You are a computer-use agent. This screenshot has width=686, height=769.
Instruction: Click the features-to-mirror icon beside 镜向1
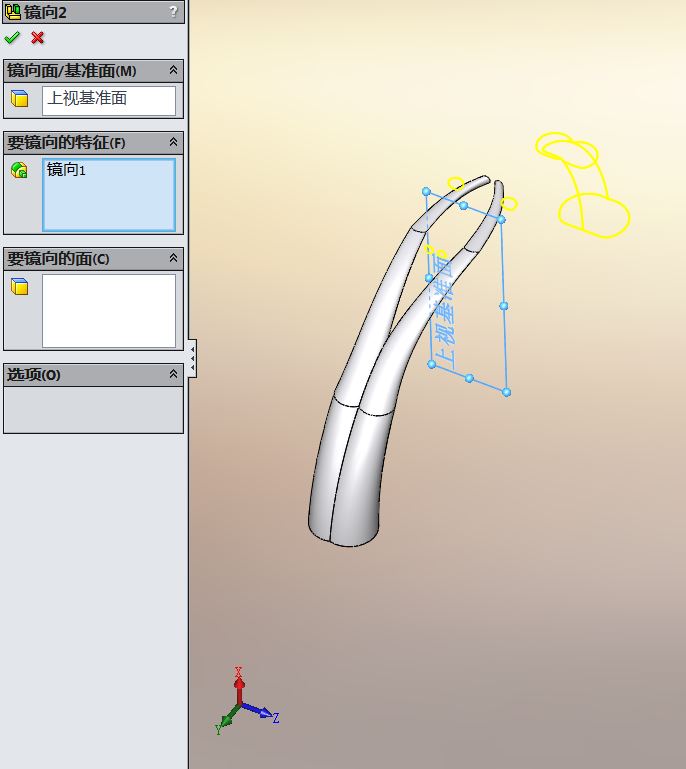(x=19, y=171)
